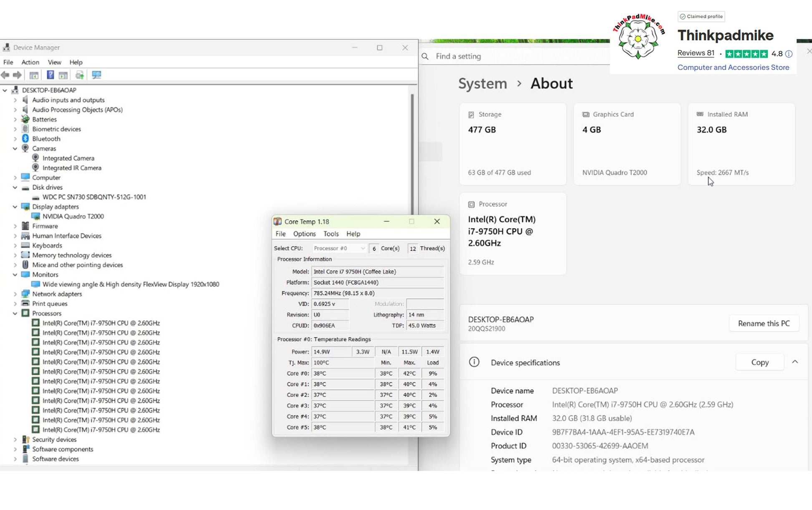Click the Rename this PC button
Viewport: 812px width, 510px height.
click(764, 324)
